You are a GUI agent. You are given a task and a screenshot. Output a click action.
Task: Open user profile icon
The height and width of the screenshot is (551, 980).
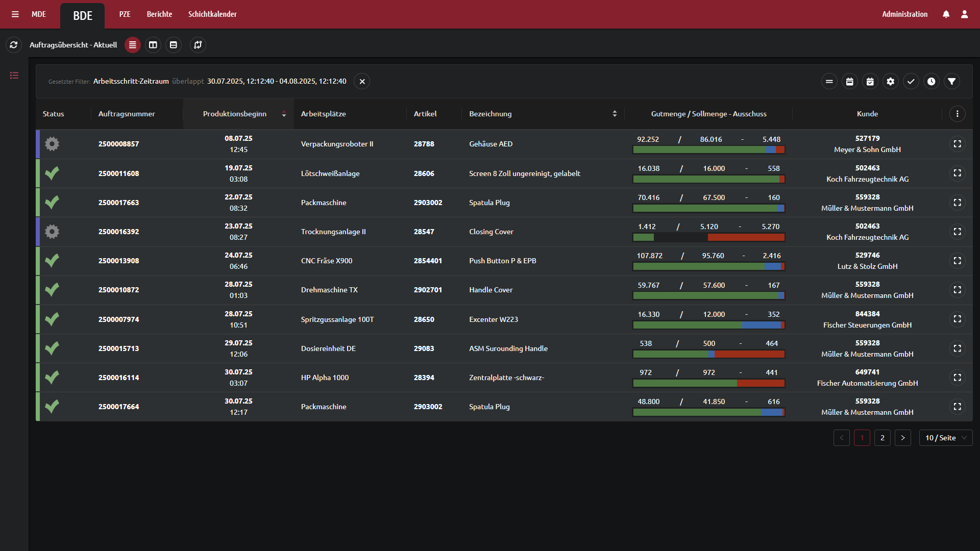click(965, 14)
